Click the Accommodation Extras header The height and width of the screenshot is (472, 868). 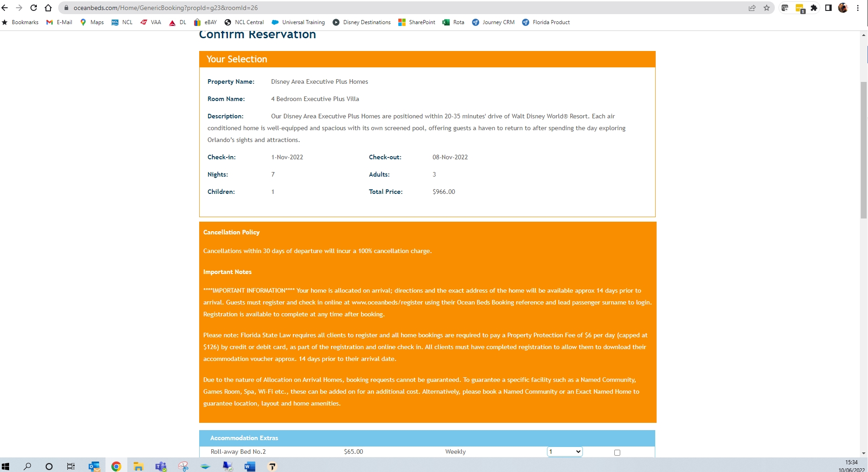pos(244,438)
